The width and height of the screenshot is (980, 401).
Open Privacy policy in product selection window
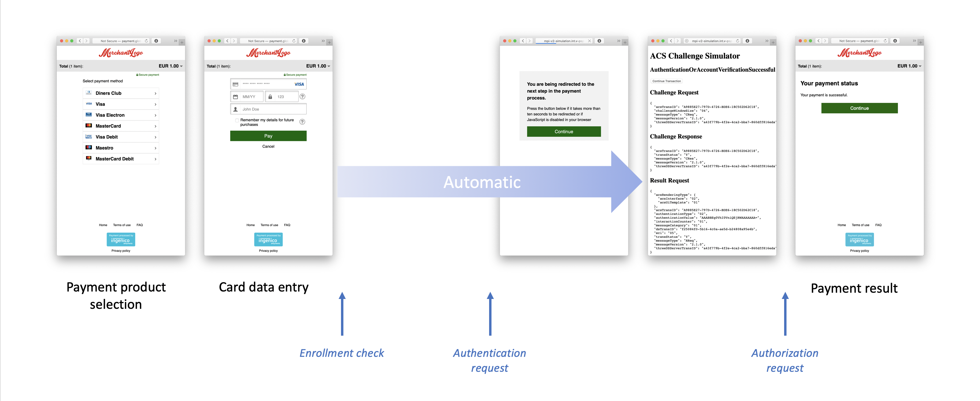(121, 251)
